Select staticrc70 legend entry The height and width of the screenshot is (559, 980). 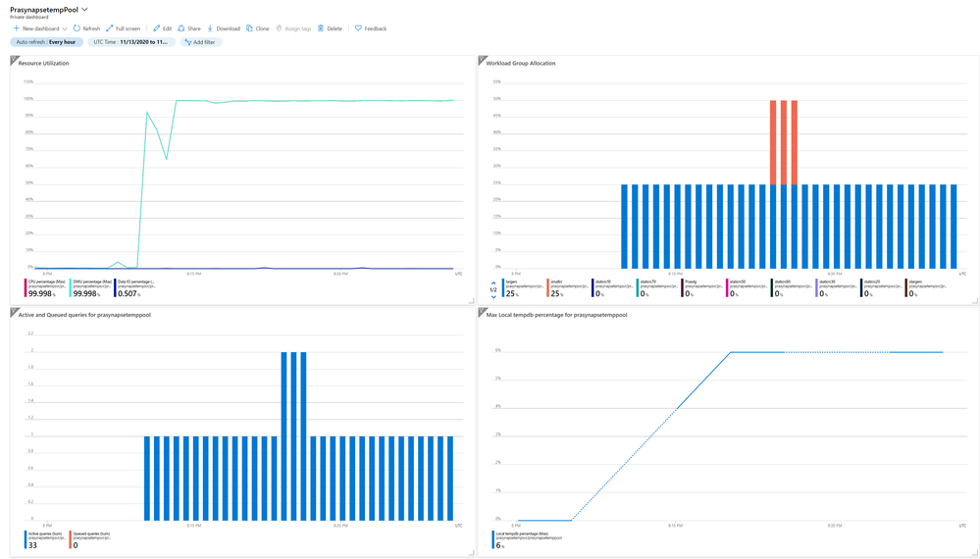(658, 288)
